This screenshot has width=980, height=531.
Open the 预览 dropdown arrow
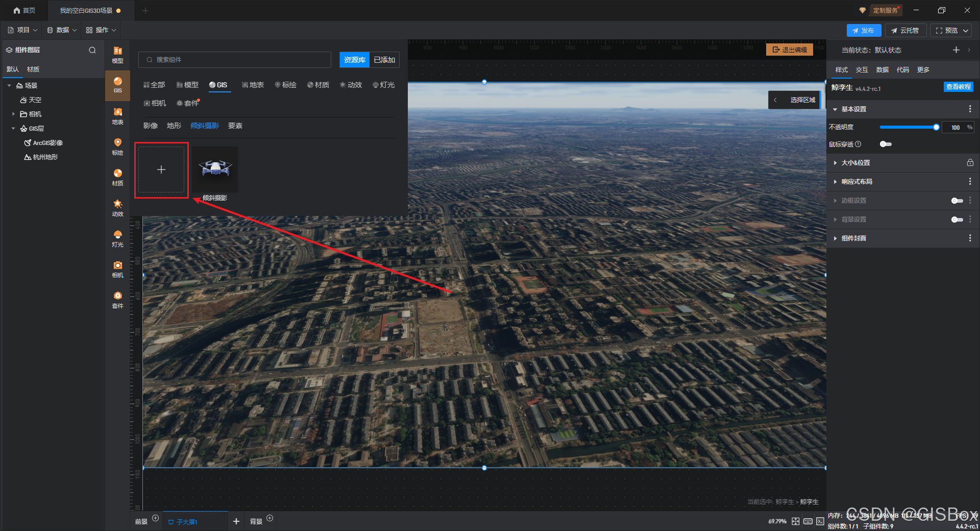(x=966, y=31)
